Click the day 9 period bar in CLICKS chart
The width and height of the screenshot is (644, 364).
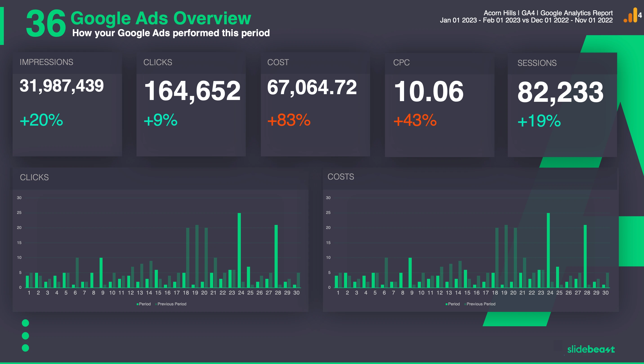101,273
